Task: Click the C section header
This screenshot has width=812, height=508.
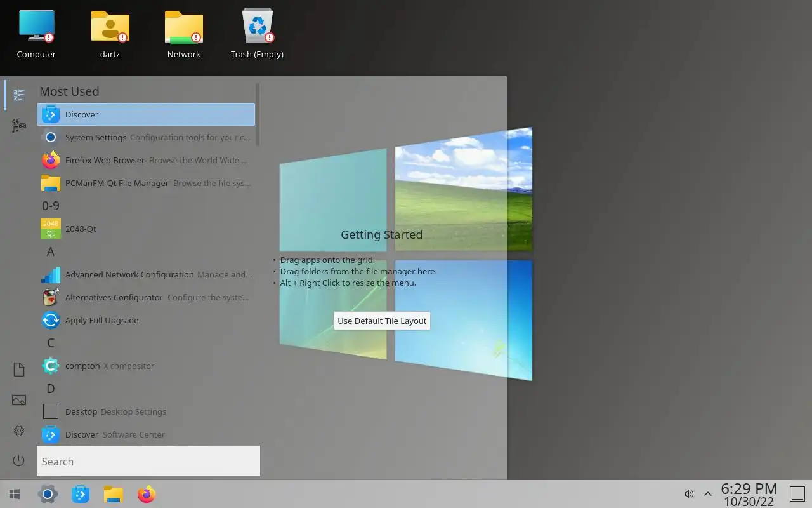Action: click(51, 343)
